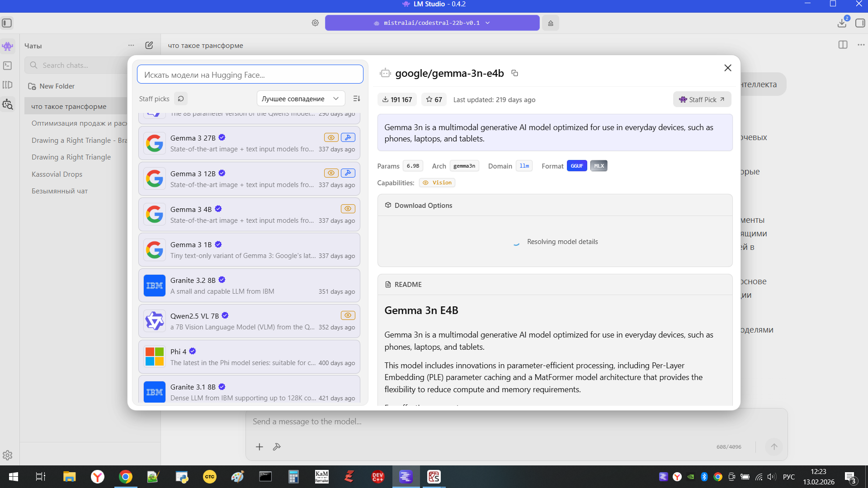Image resolution: width=868 pixels, height=488 pixels.
Task: Open the model settings gear in top bar
Action: click(x=315, y=23)
